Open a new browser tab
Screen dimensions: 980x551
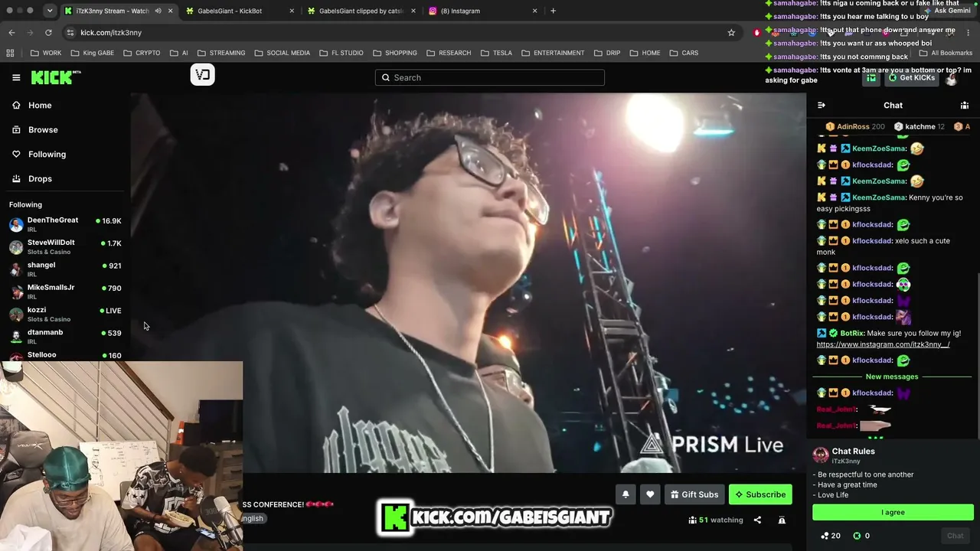[553, 11]
